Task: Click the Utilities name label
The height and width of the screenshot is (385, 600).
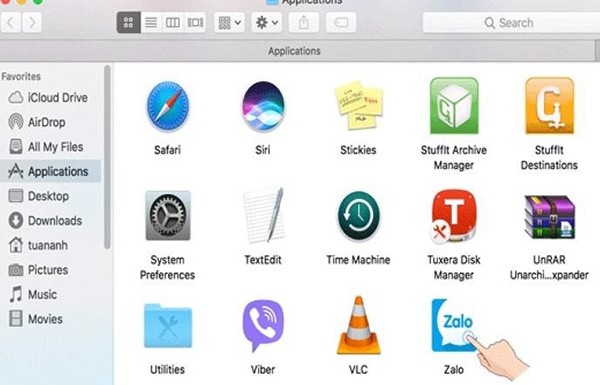Action: click(168, 369)
